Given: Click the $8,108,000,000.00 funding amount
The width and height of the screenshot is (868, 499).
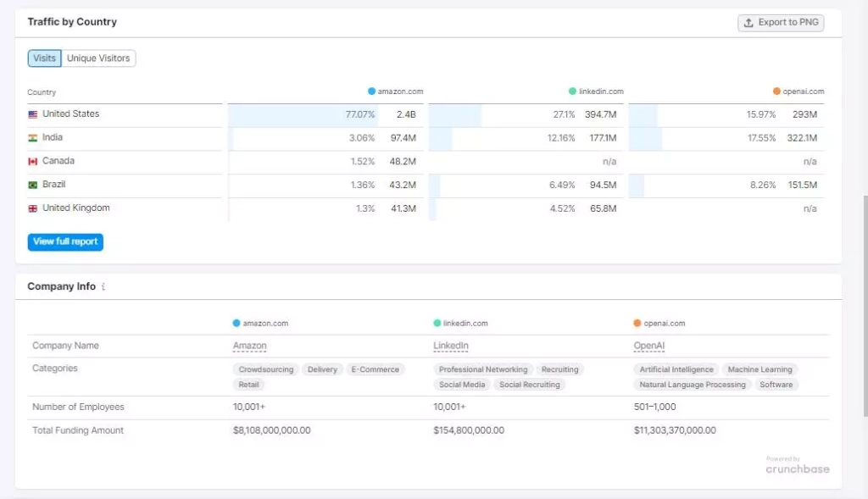Looking at the screenshot, I should coord(272,430).
